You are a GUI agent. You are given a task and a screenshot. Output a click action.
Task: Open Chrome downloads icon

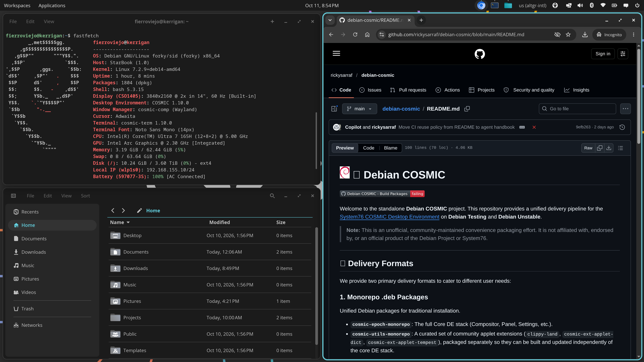click(585, 35)
